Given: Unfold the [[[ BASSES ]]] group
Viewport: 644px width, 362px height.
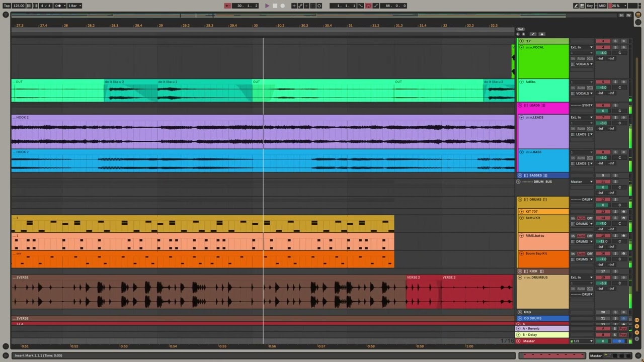Looking at the screenshot, I should coord(520,175).
